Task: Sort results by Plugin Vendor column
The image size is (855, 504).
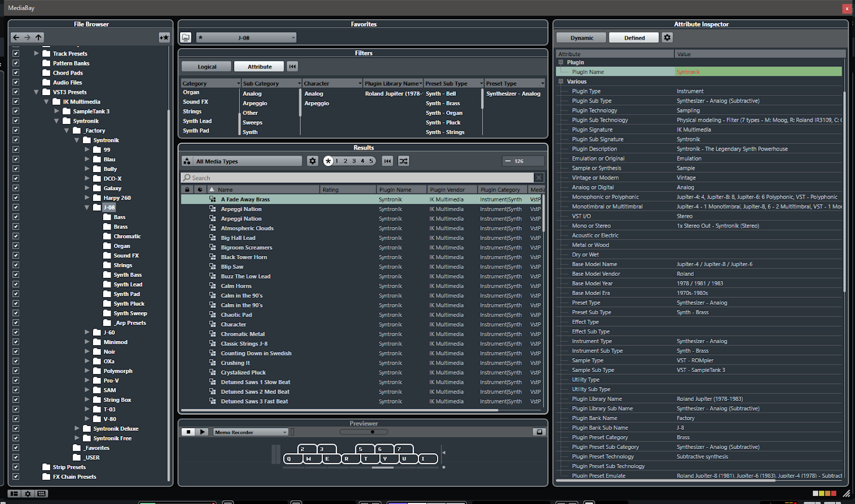Action: (x=452, y=190)
